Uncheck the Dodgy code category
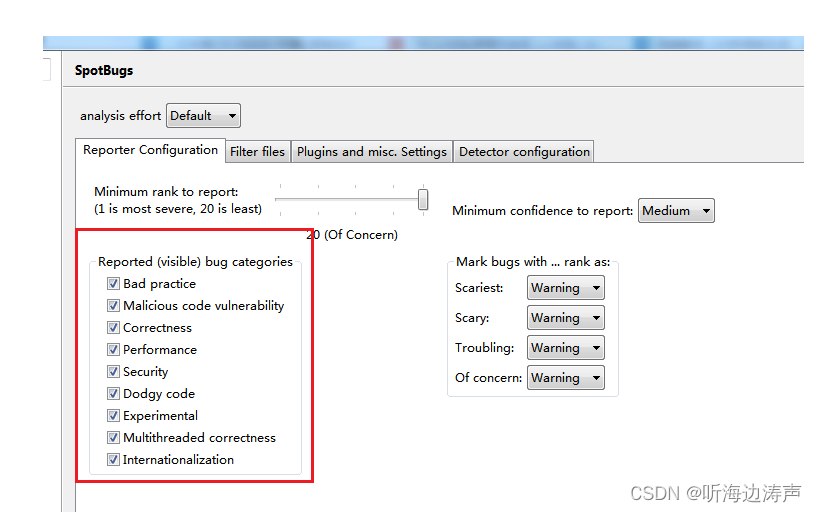 click(x=113, y=393)
